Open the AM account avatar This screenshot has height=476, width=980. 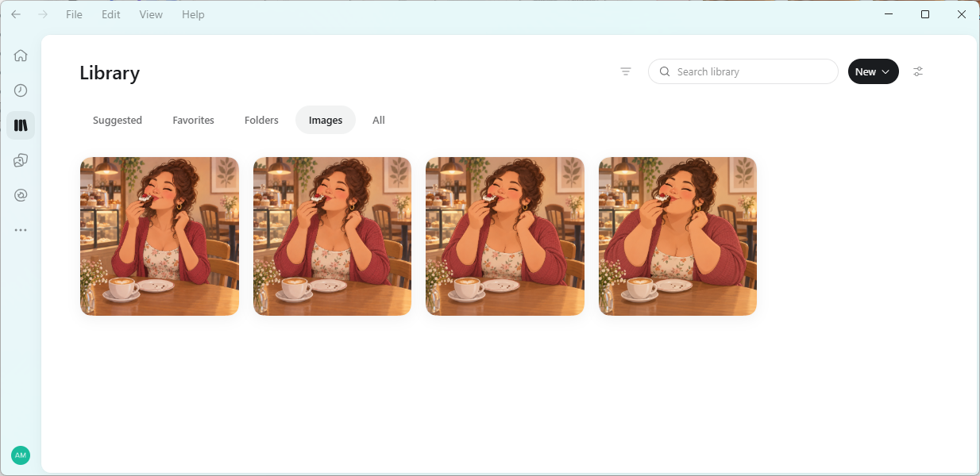pyautogui.click(x=21, y=455)
